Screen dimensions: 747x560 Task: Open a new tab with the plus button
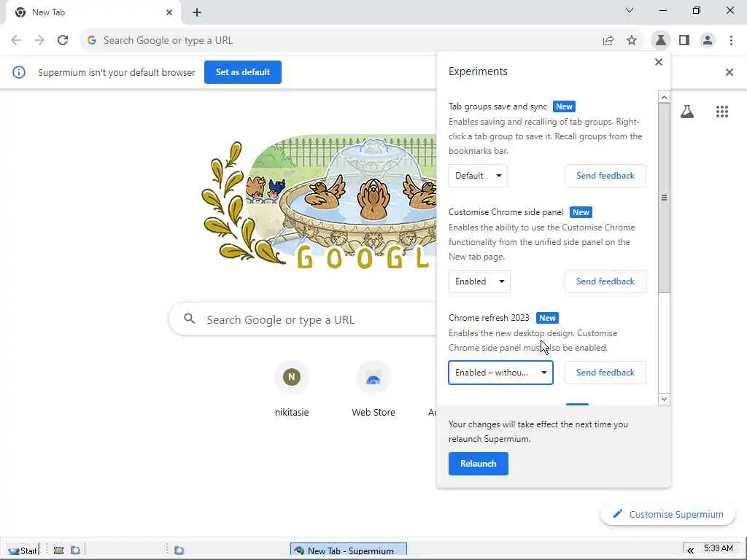tap(197, 13)
